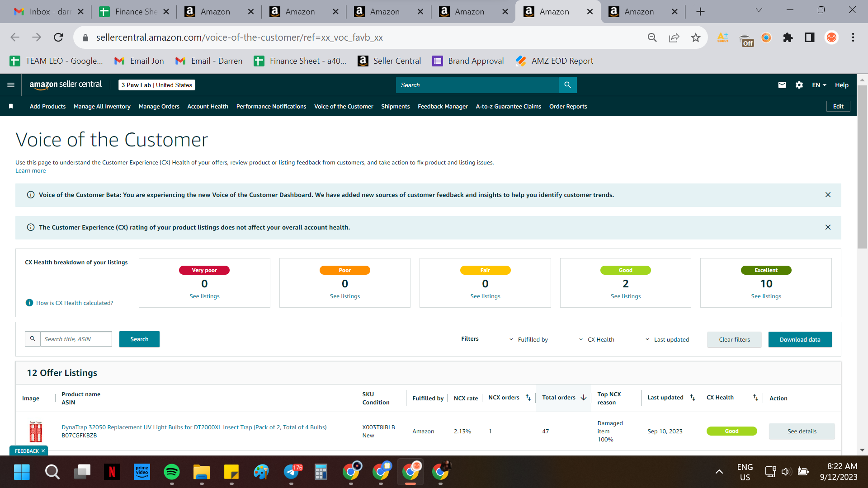Dismiss the Voice of the Customer Beta banner
The image size is (868, 488).
pyautogui.click(x=828, y=195)
